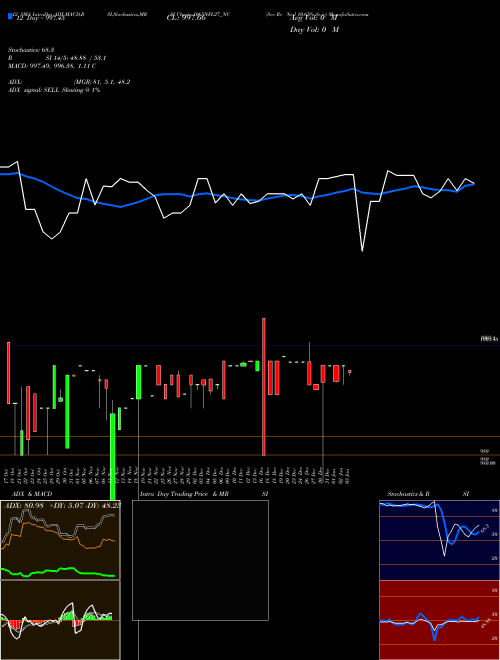The image size is (500, 660).
Task: Click the 'Day Vol: 0 M' reading
Action: point(314,29)
